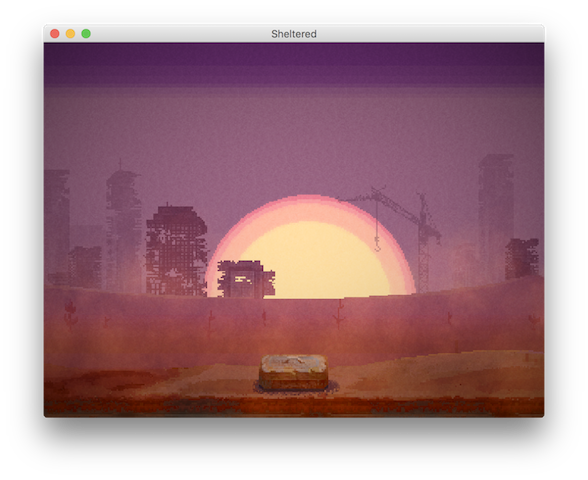
Task: Click the dark purple sky band at top
Action: coord(294,65)
